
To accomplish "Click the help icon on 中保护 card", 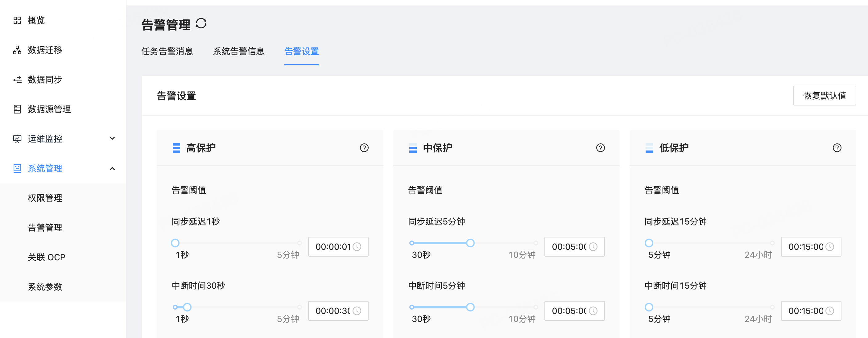I will point(600,148).
